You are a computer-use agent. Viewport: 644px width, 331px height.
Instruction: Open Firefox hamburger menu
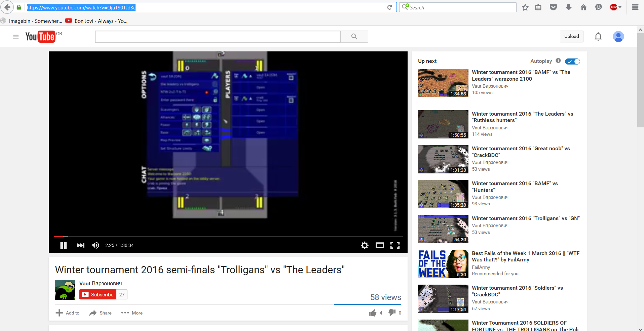[635, 7]
